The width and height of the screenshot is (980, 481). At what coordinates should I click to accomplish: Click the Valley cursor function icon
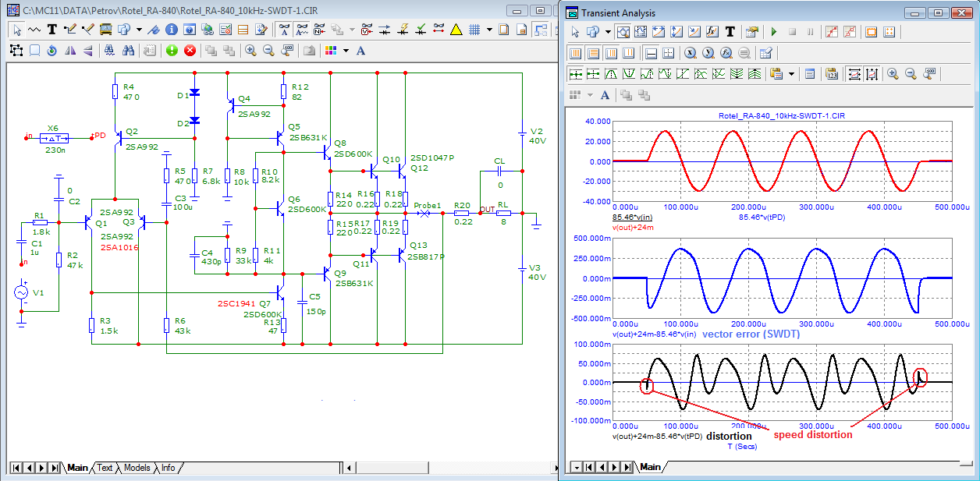click(x=629, y=74)
